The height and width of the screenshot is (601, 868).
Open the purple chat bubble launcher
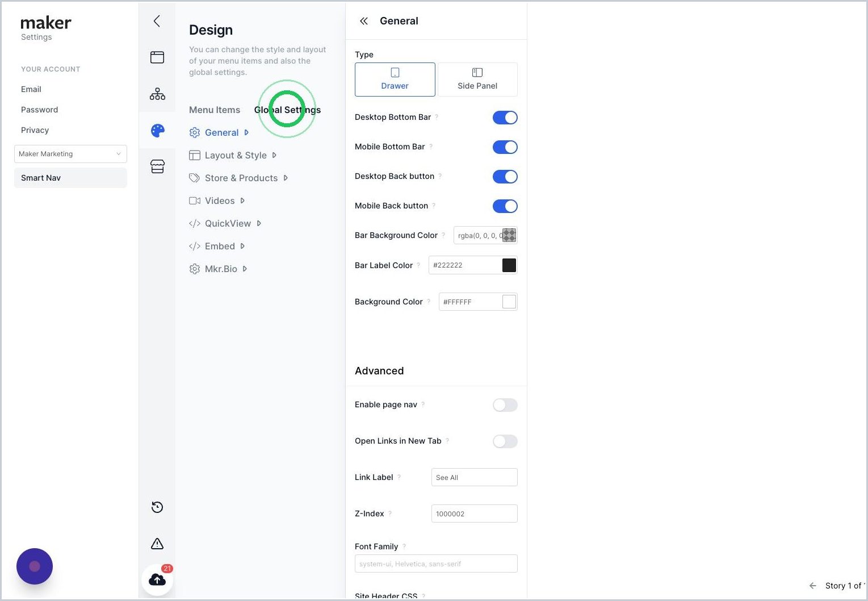pyautogui.click(x=35, y=566)
